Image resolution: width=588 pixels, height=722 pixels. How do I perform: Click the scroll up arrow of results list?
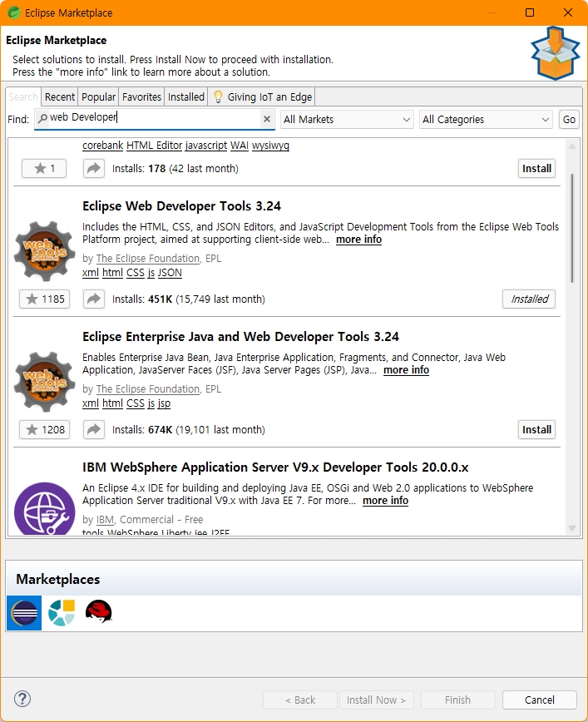572,146
